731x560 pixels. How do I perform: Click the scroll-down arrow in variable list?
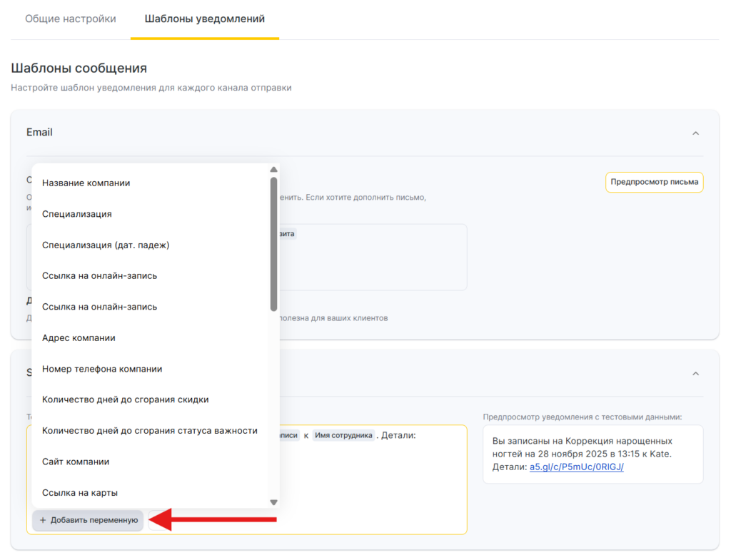(x=273, y=502)
